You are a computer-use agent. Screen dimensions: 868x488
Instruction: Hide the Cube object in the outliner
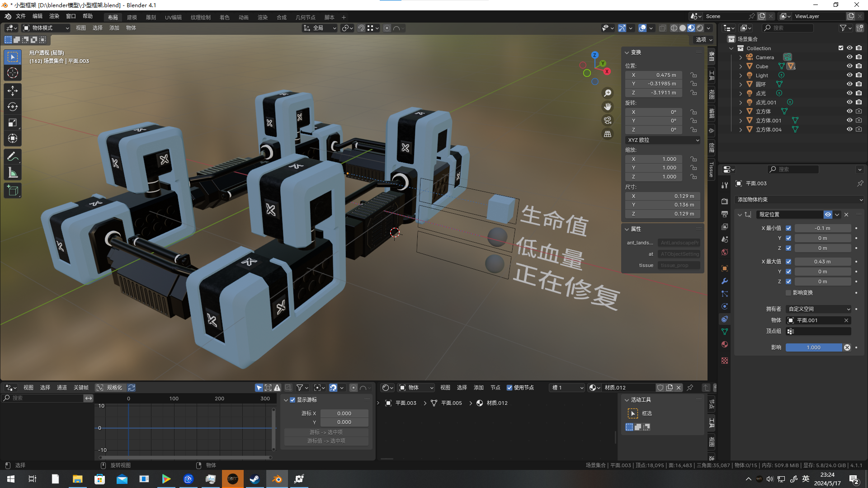click(x=849, y=66)
